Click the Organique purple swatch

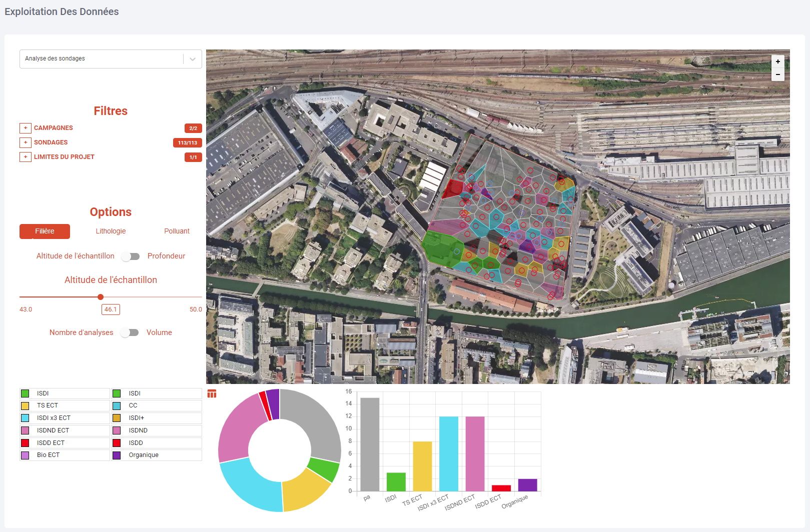[x=117, y=455]
